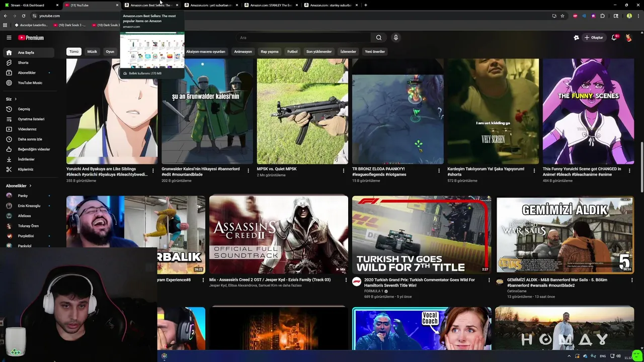This screenshot has height=362, width=644.
Task: Switch to Amazon STANLEY browser tab
Action: tap(271, 5)
